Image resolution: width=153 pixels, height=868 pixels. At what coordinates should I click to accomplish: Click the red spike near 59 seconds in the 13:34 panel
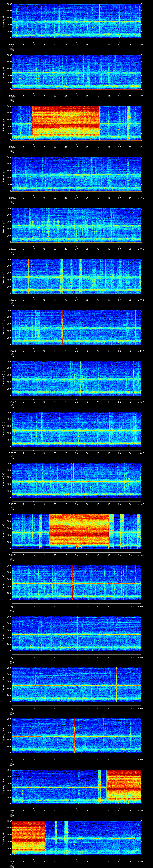[138, 174]
